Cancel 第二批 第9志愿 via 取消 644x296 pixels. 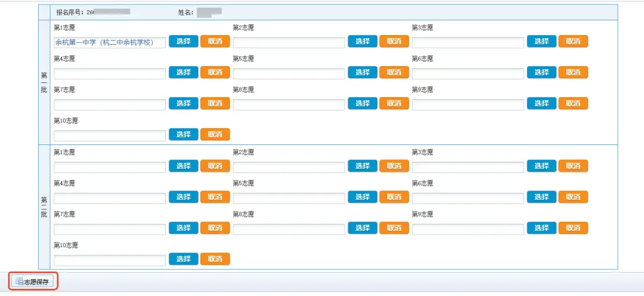tap(573, 228)
